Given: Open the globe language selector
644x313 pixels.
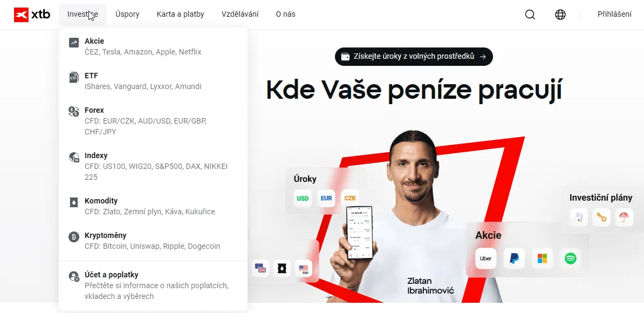Looking at the screenshot, I should [x=560, y=15].
